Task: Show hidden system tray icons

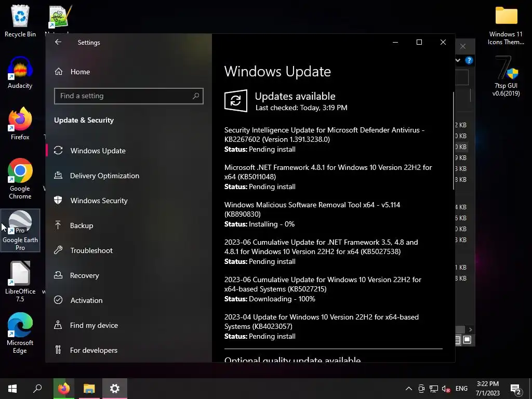Action: coord(409,389)
